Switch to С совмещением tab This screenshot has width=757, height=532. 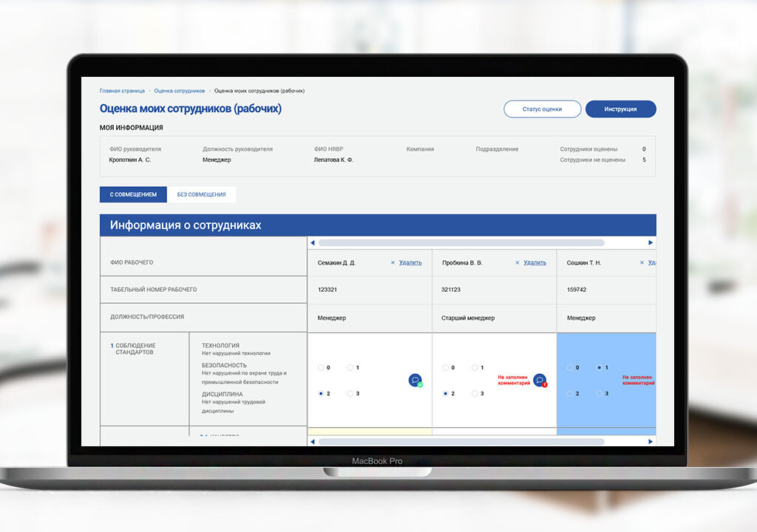(x=133, y=194)
